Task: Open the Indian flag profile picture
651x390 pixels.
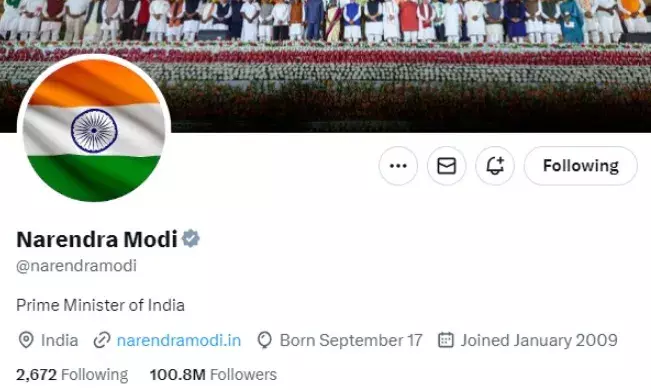Action: point(94,130)
